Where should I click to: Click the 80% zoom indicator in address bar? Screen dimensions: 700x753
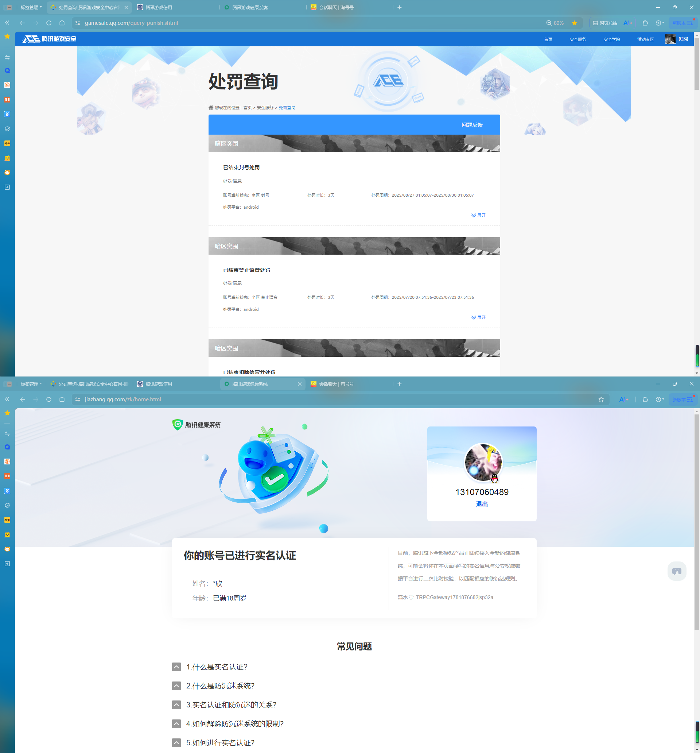(x=555, y=23)
